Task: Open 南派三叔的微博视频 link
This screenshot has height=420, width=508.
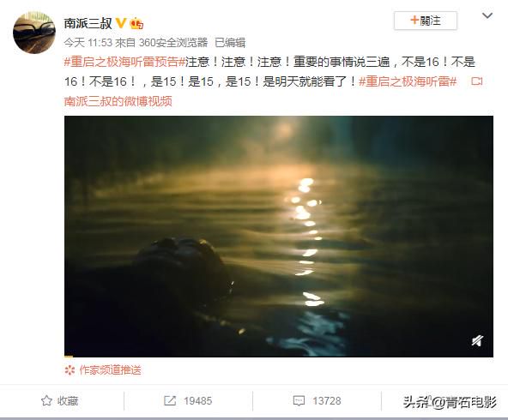Action: (118, 101)
